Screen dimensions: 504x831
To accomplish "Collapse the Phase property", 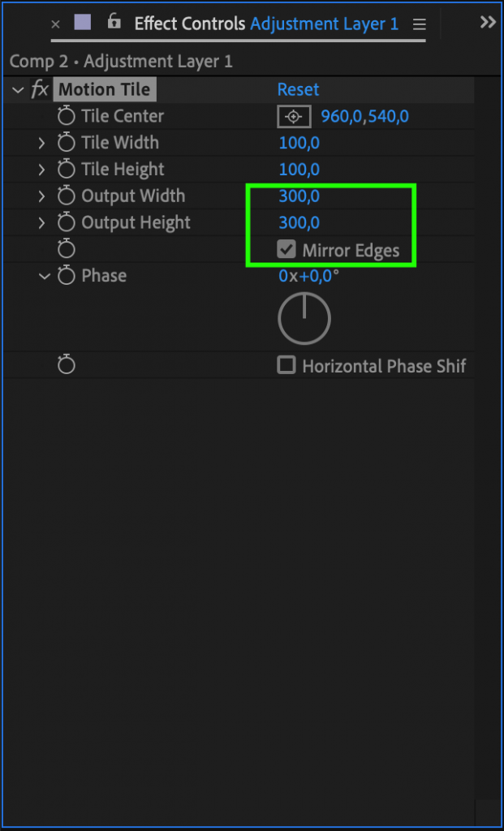I will pyautogui.click(x=45, y=276).
